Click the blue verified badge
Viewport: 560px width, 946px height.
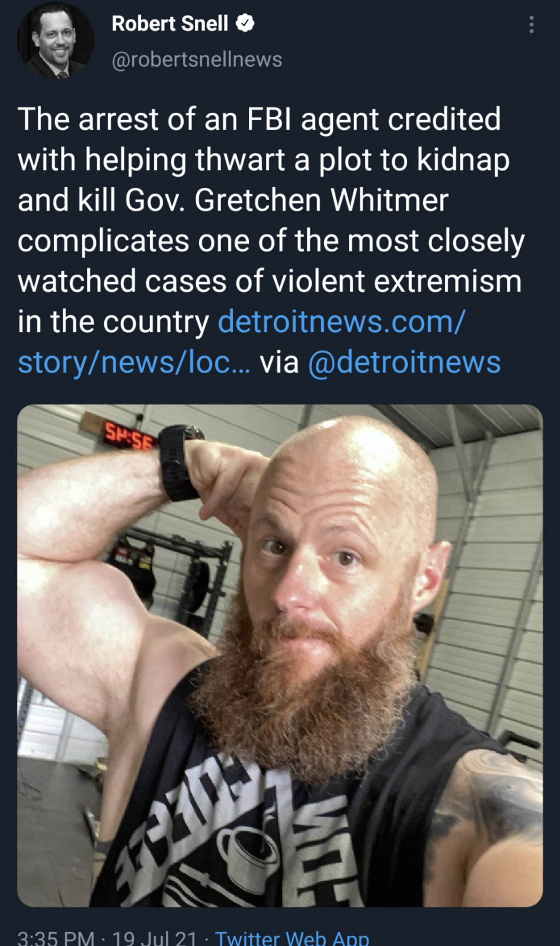pos(245,23)
